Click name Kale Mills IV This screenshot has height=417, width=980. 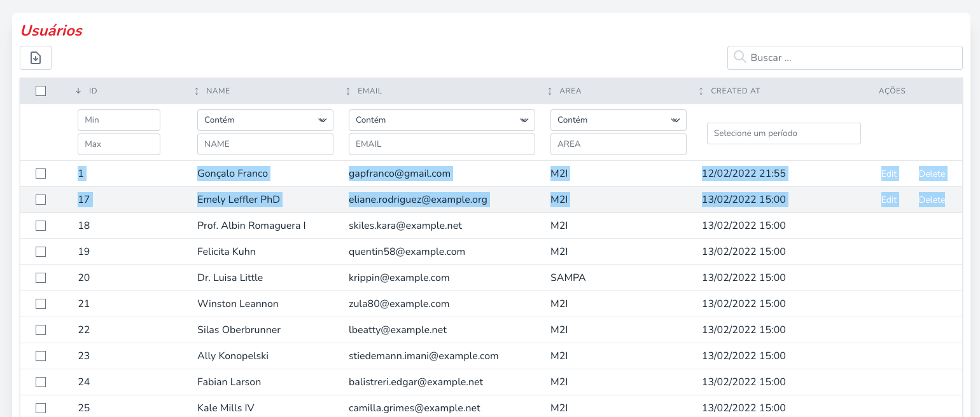click(x=226, y=408)
